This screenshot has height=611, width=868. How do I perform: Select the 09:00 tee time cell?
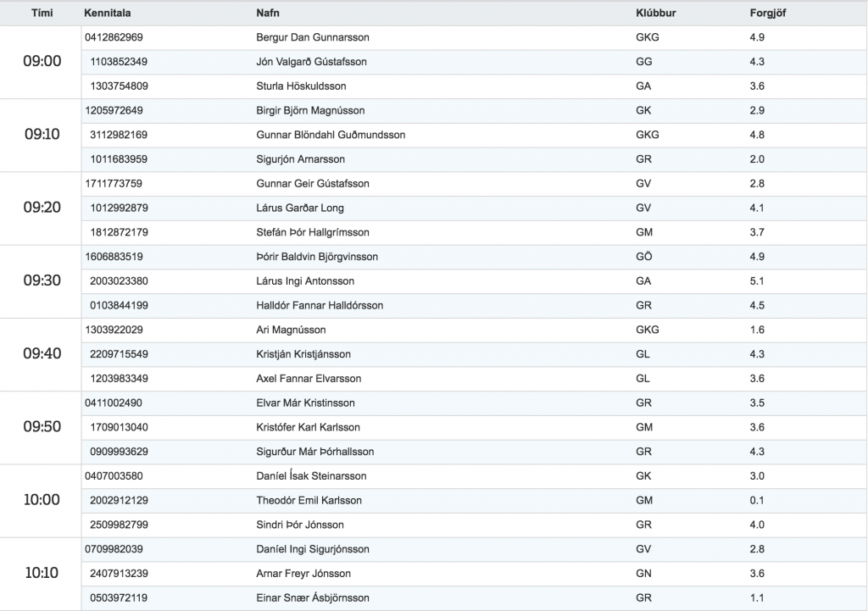(42, 61)
